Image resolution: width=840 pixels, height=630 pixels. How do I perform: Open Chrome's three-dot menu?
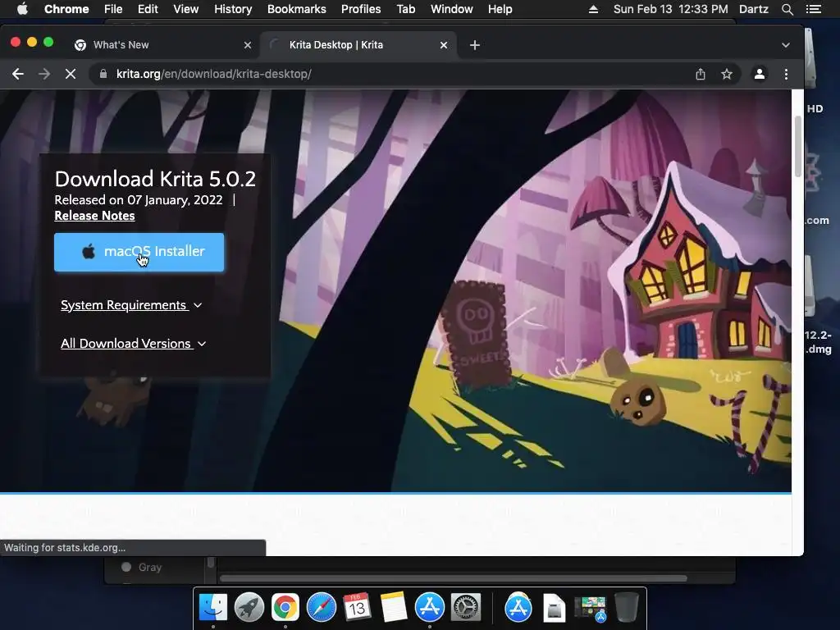pos(786,74)
